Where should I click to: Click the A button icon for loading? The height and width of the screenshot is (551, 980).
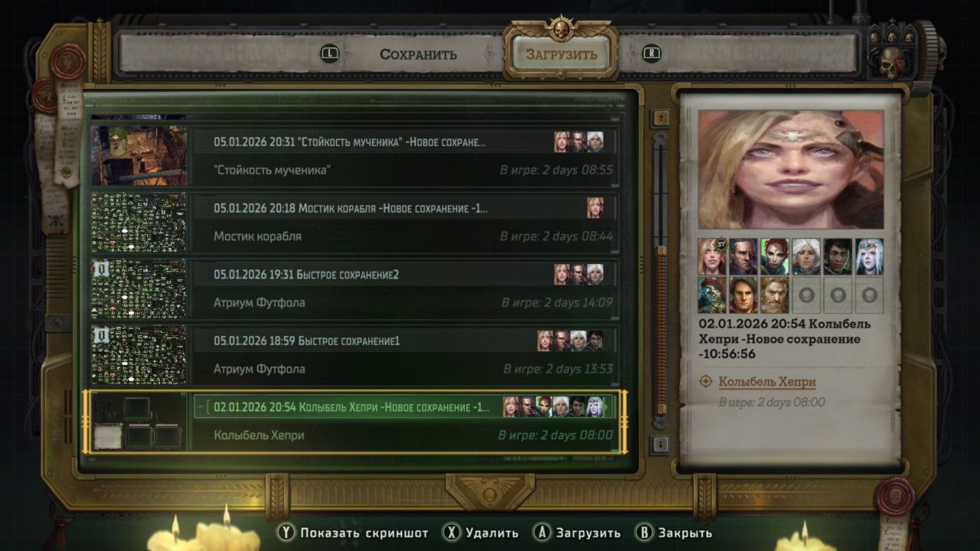(543, 533)
